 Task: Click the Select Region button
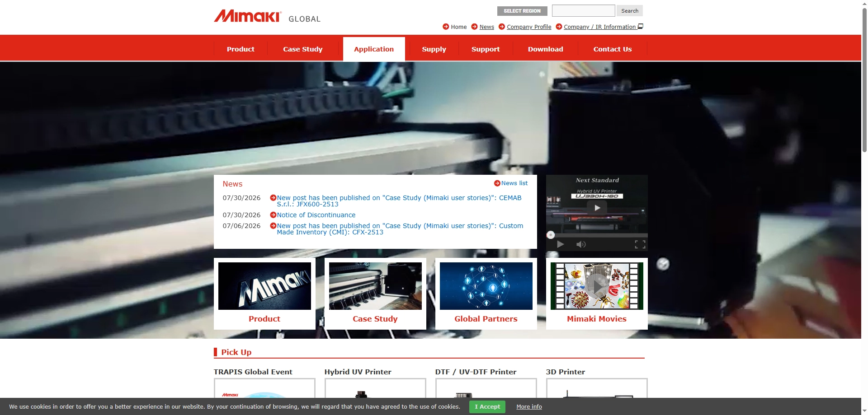tap(522, 11)
